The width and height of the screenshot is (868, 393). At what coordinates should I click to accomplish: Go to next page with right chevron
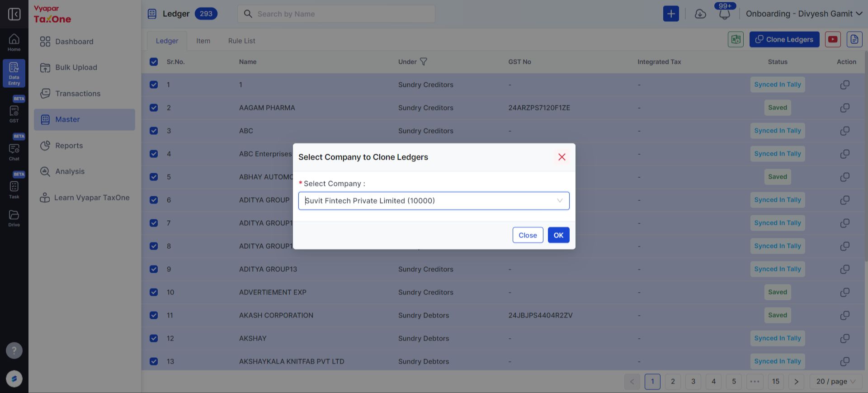point(796,381)
